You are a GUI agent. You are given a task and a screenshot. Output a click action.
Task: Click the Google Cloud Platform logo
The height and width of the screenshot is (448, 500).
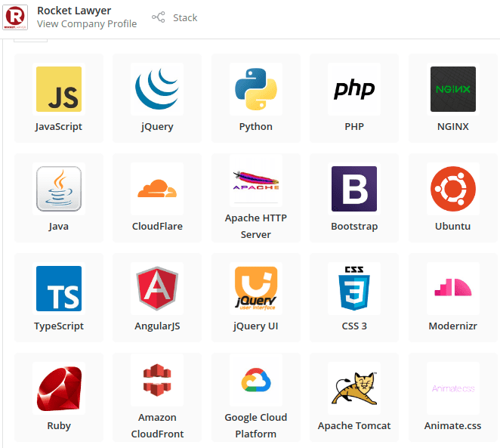[256, 380]
